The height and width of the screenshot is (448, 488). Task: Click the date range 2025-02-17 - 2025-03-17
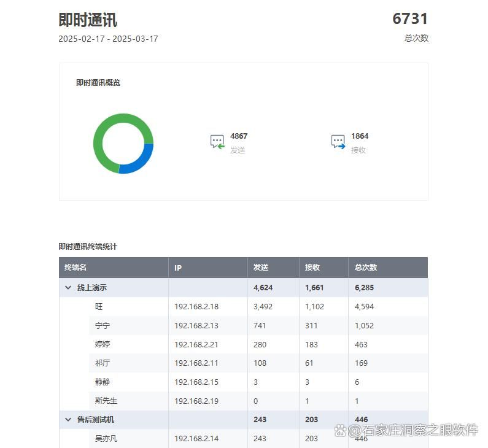tap(108, 39)
